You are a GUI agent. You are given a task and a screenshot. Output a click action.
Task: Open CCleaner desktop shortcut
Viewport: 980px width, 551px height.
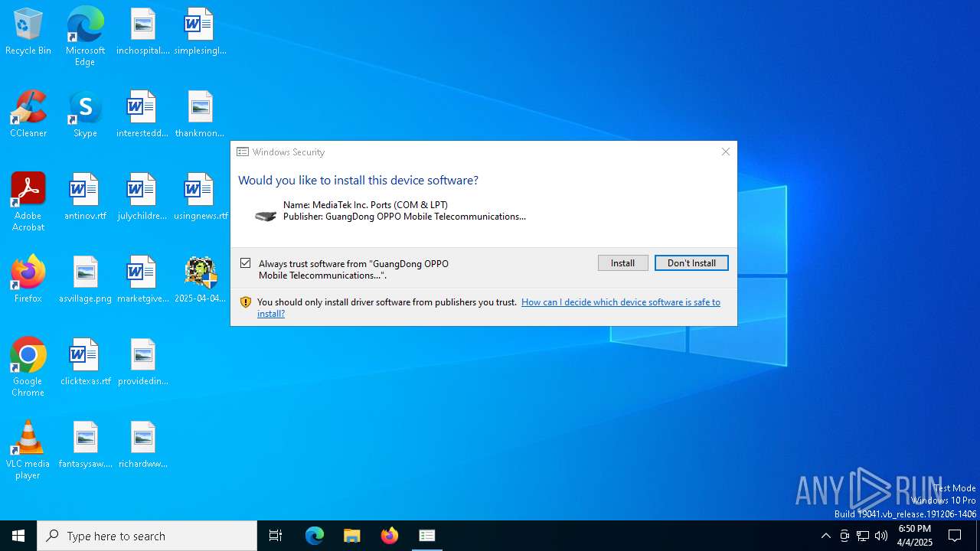tap(28, 115)
